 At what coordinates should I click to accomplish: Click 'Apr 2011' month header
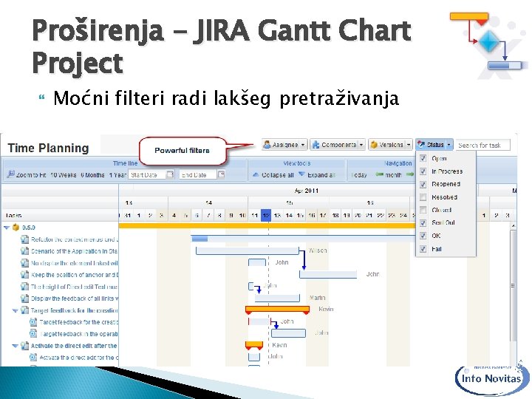(307, 191)
